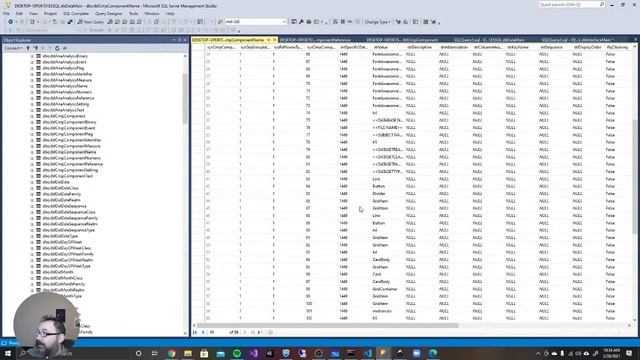The height and width of the screenshot is (360, 640).
Task: Click the Refresh icon in Object Explorer toolbar
Action: 57,48
